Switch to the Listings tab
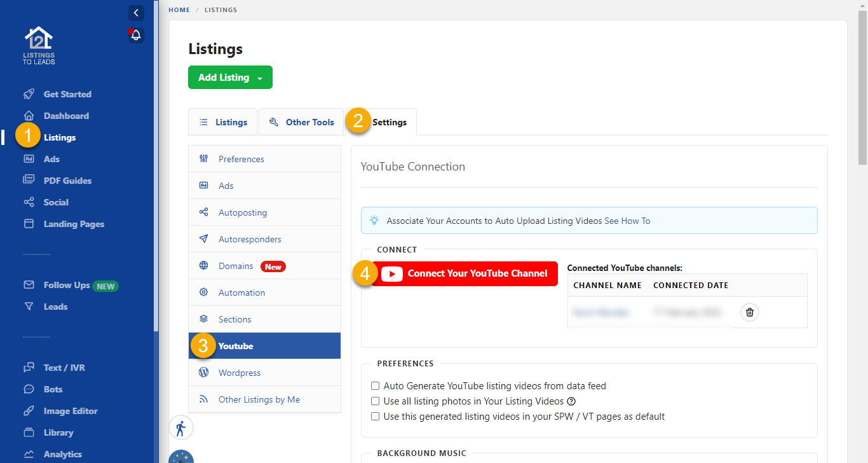This screenshot has width=868, height=463. coord(222,122)
